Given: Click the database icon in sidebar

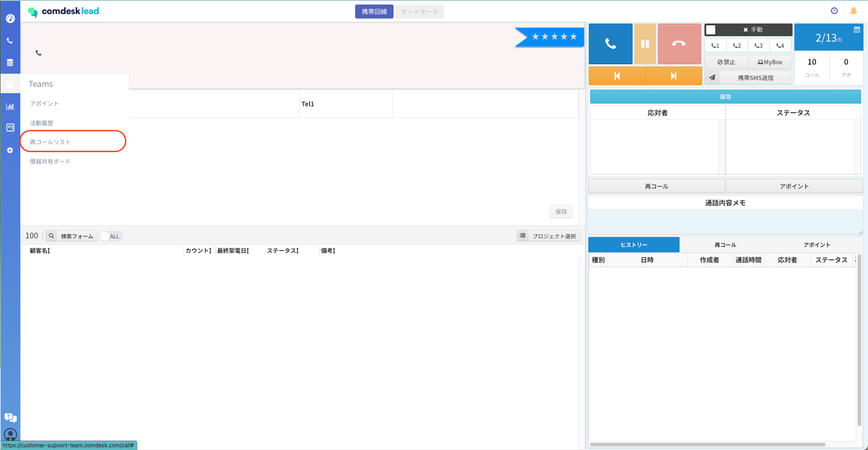Looking at the screenshot, I should coord(10,62).
